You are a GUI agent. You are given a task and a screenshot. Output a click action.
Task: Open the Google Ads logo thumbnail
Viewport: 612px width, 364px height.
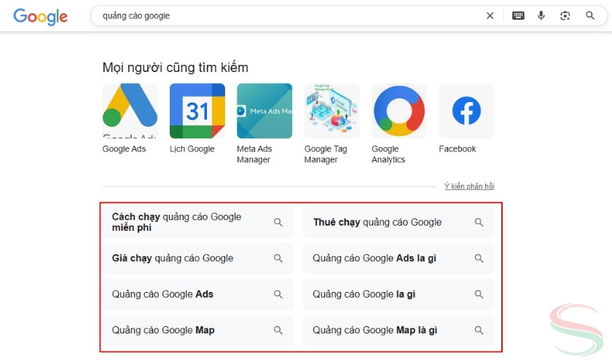[130, 111]
